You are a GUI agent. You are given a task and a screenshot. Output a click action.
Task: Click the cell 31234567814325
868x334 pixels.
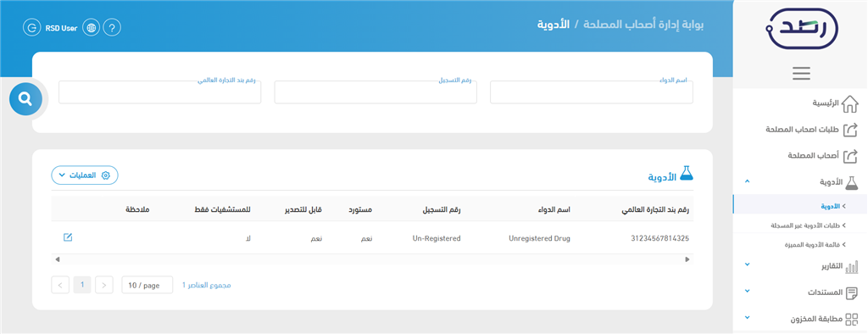[660, 239]
